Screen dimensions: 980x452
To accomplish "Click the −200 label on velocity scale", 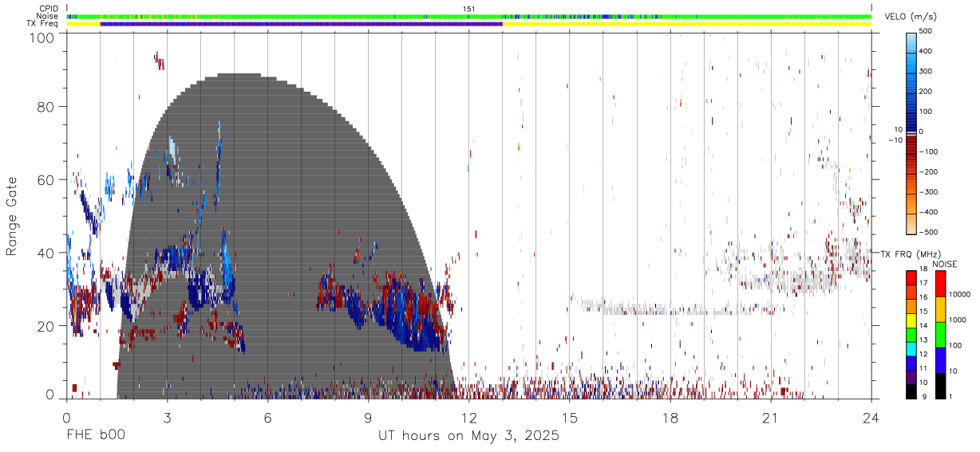I will pyautogui.click(x=930, y=172).
